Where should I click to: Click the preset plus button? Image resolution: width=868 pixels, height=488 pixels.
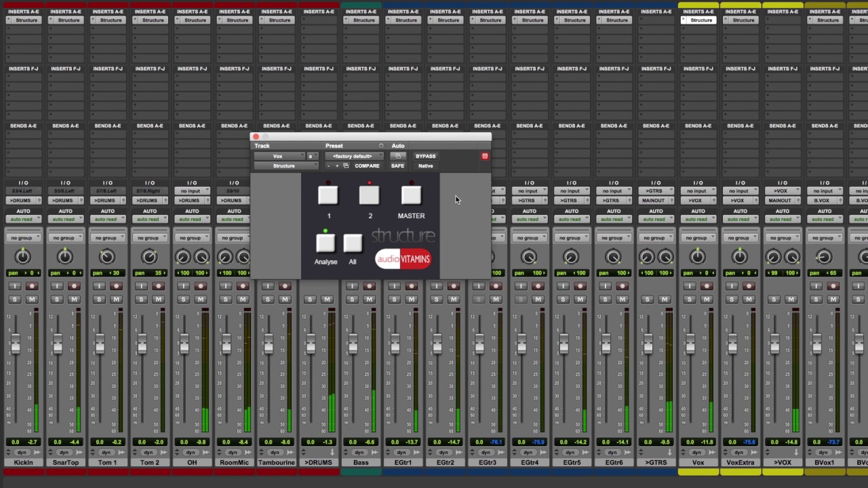(x=337, y=166)
